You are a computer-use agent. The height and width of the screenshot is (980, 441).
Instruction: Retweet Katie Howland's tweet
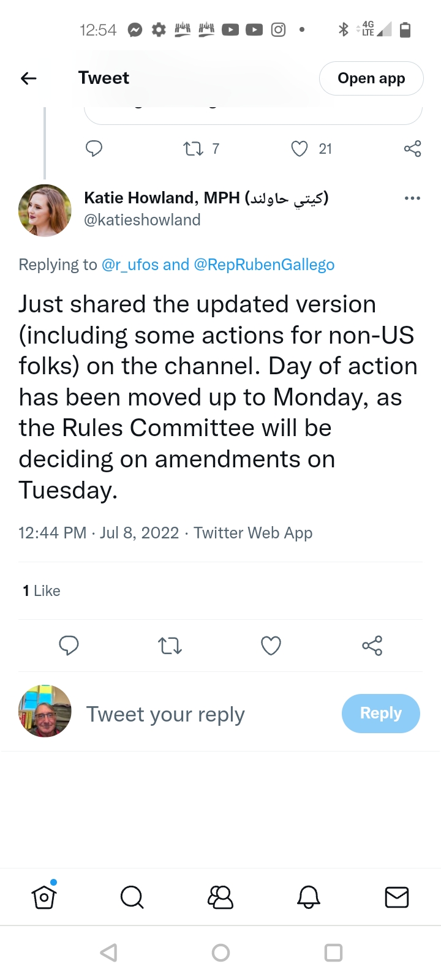coord(170,646)
